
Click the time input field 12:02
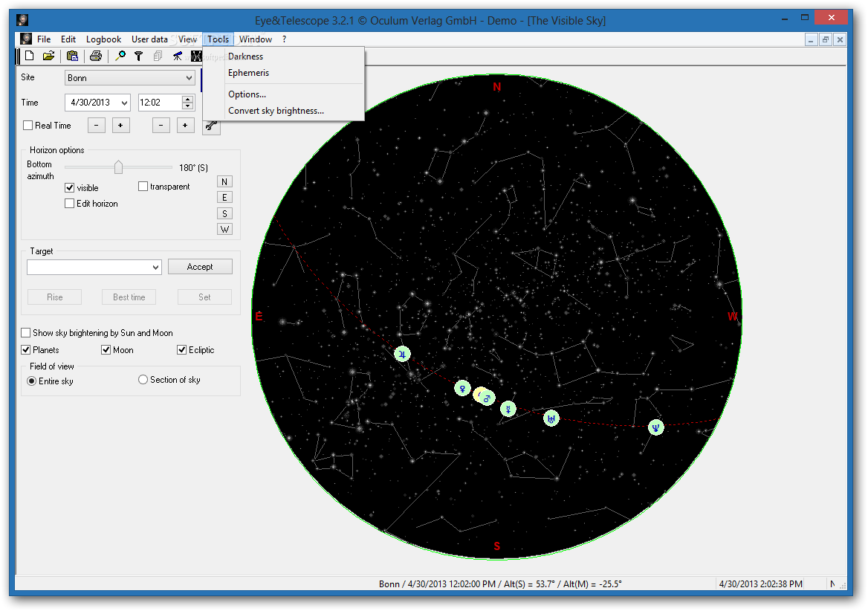click(x=160, y=103)
